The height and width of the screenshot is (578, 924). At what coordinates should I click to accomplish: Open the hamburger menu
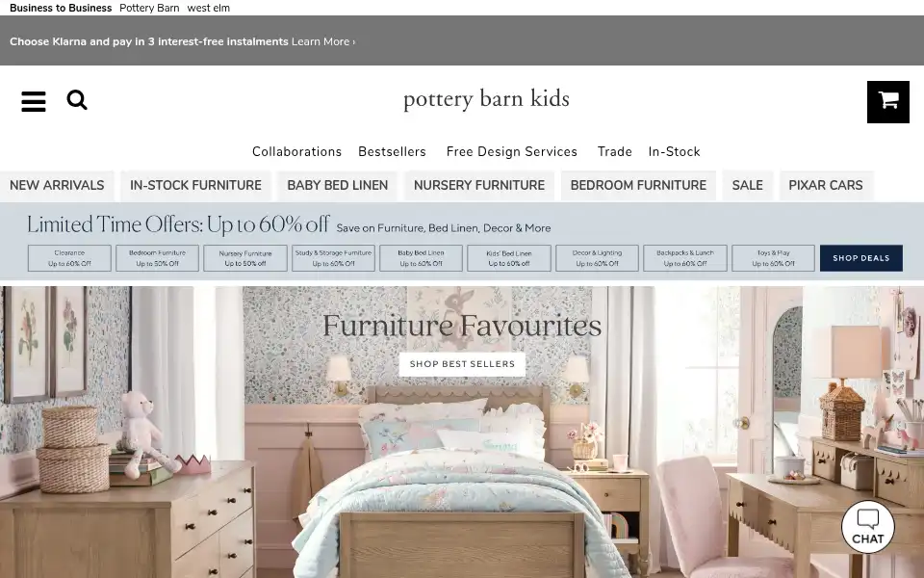[34, 101]
